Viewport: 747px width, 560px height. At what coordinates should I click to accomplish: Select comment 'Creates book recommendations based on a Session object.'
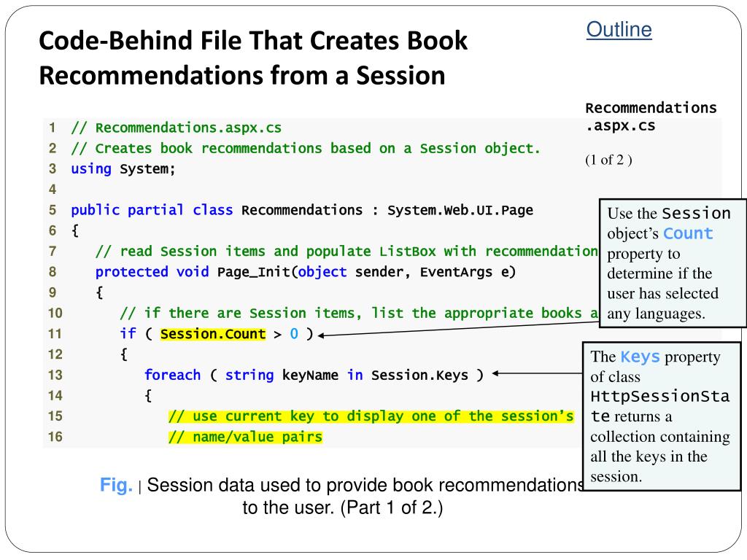pos(318,148)
